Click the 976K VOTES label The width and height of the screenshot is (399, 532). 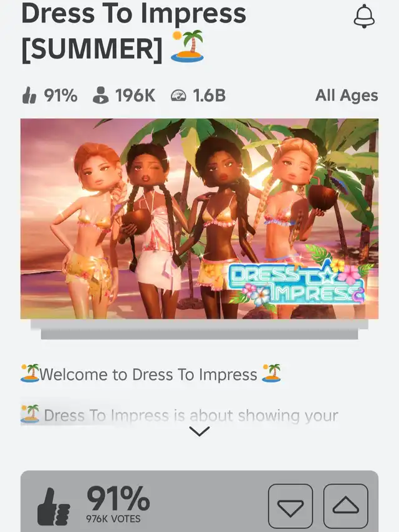[113, 519]
